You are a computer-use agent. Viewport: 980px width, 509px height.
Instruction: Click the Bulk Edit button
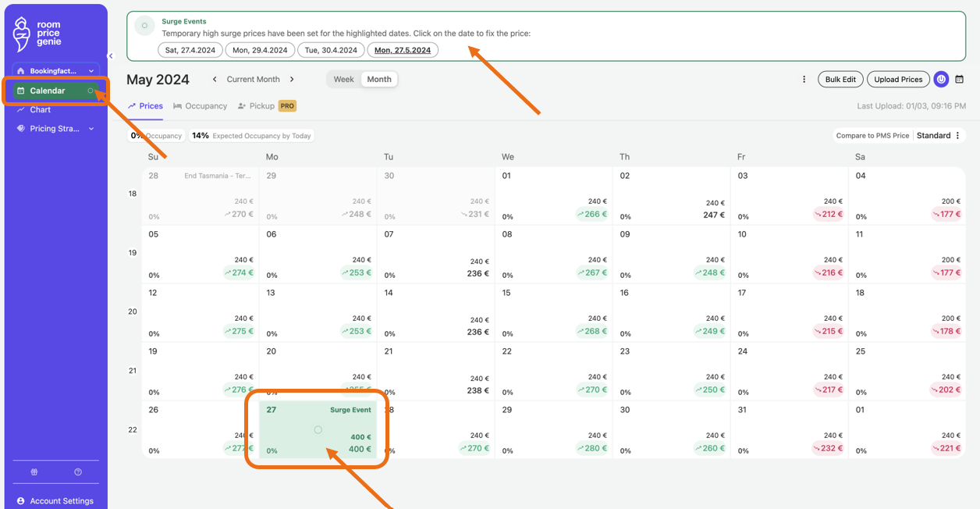point(840,79)
